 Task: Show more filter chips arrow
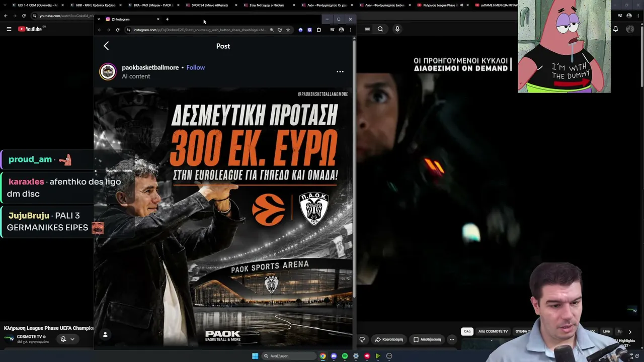click(630, 332)
